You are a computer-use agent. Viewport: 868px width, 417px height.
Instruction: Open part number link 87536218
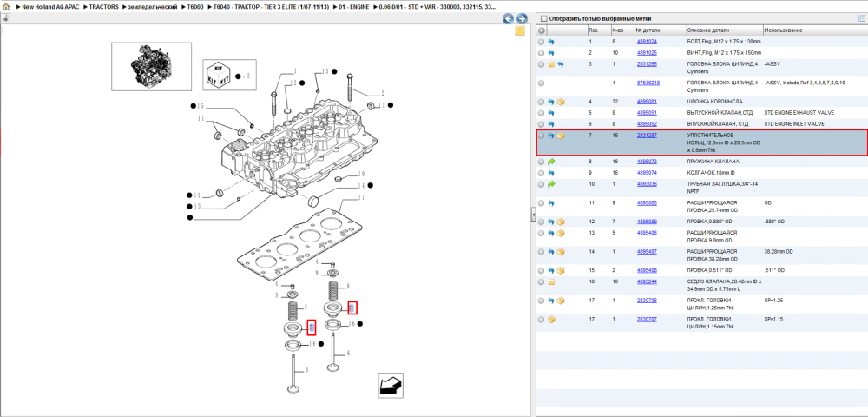pyautogui.click(x=648, y=83)
